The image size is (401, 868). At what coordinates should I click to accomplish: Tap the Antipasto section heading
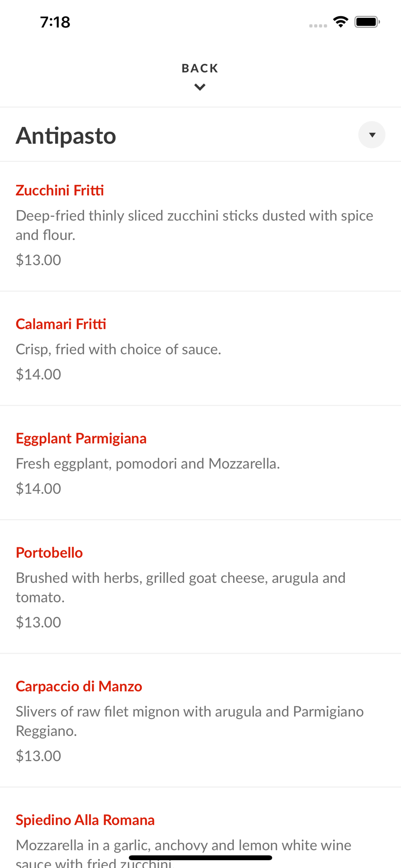pos(66,135)
